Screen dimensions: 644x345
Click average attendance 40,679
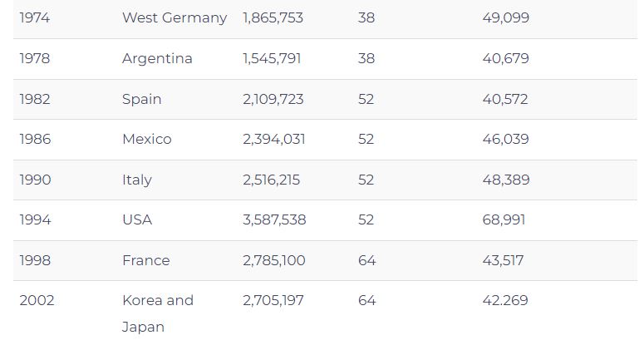(505, 58)
